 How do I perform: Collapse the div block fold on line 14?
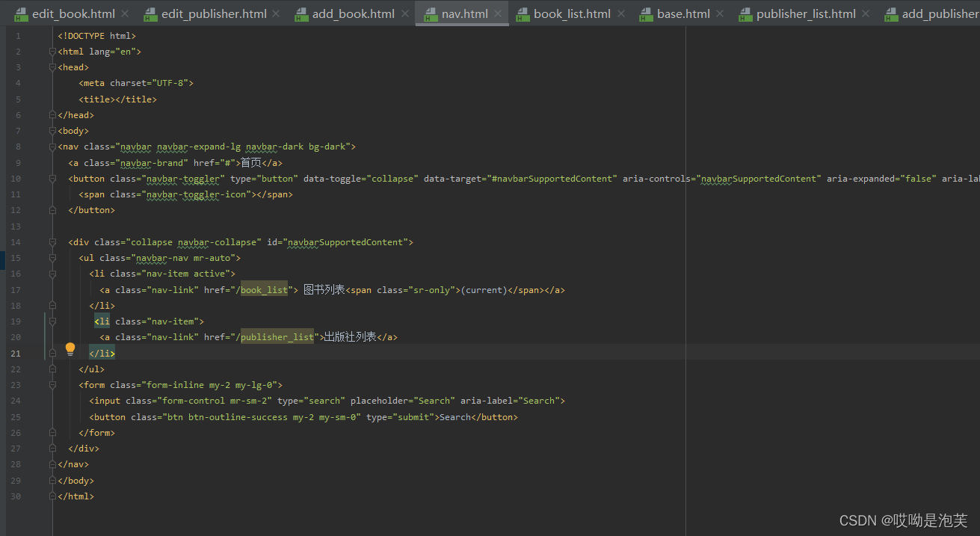pyautogui.click(x=52, y=242)
